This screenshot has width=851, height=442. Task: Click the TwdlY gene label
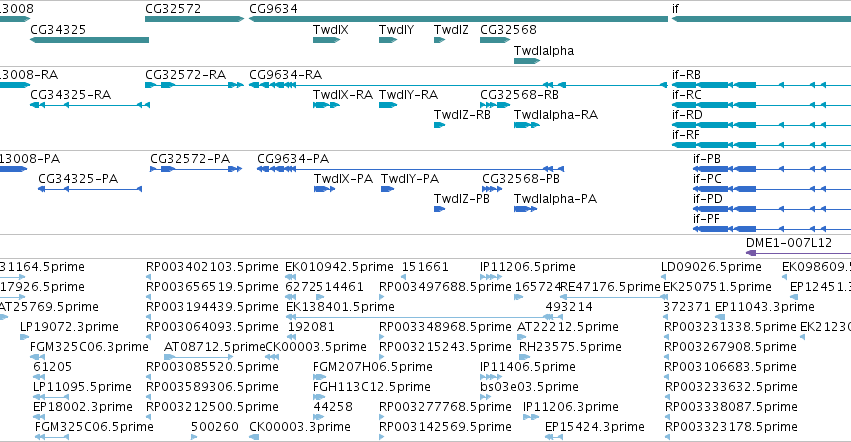(396, 30)
